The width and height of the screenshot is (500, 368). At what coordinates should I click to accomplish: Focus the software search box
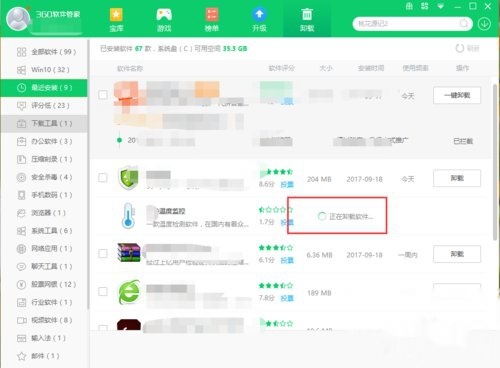pos(412,24)
